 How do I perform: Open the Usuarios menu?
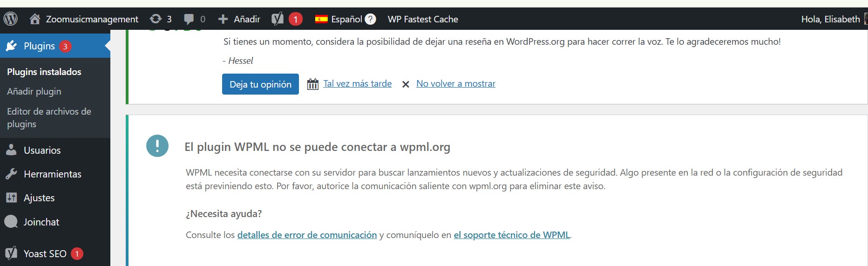pyautogui.click(x=42, y=150)
